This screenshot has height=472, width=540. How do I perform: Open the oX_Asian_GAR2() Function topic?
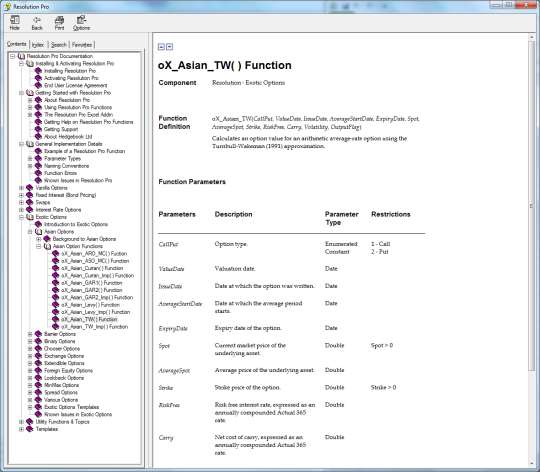tap(92, 290)
